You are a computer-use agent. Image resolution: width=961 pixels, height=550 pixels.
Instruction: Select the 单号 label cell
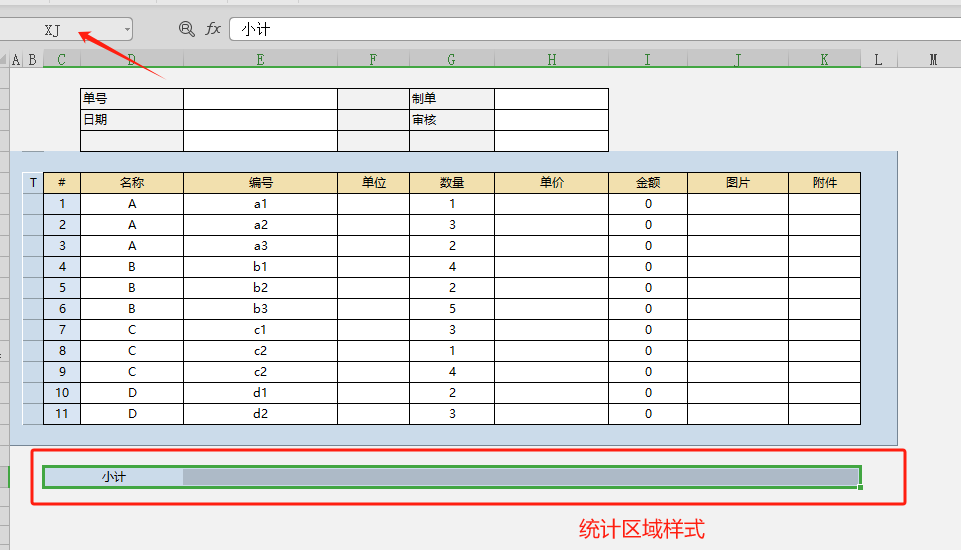132,99
